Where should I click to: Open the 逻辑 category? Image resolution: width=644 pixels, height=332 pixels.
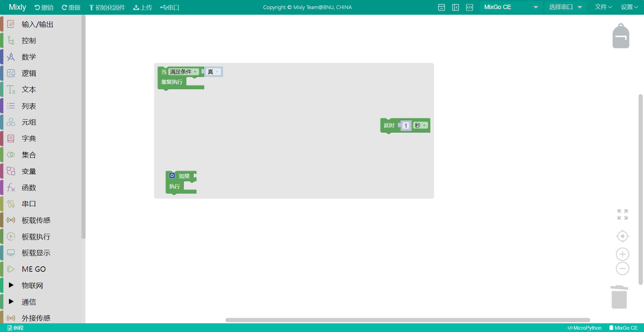point(29,73)
